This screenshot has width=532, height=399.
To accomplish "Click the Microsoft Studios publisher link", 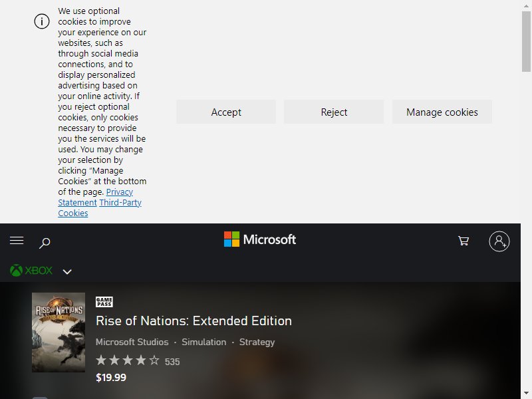I will (132, 342).
